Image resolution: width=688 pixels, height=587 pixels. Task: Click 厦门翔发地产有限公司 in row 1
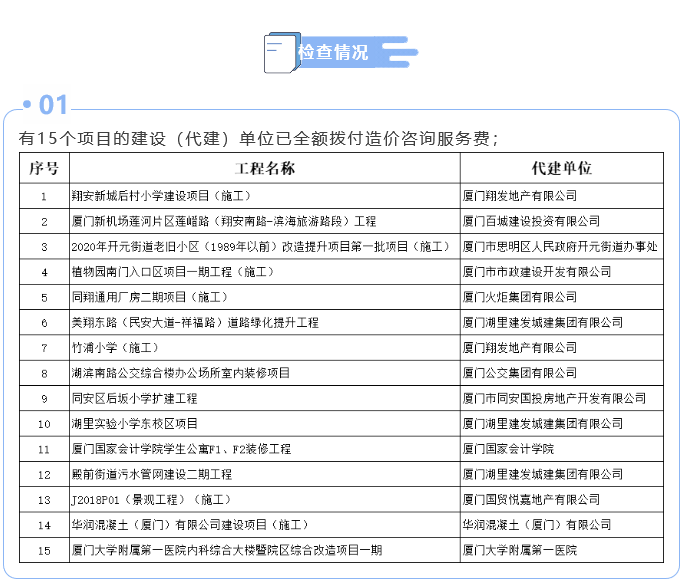(x=562, y=196)
